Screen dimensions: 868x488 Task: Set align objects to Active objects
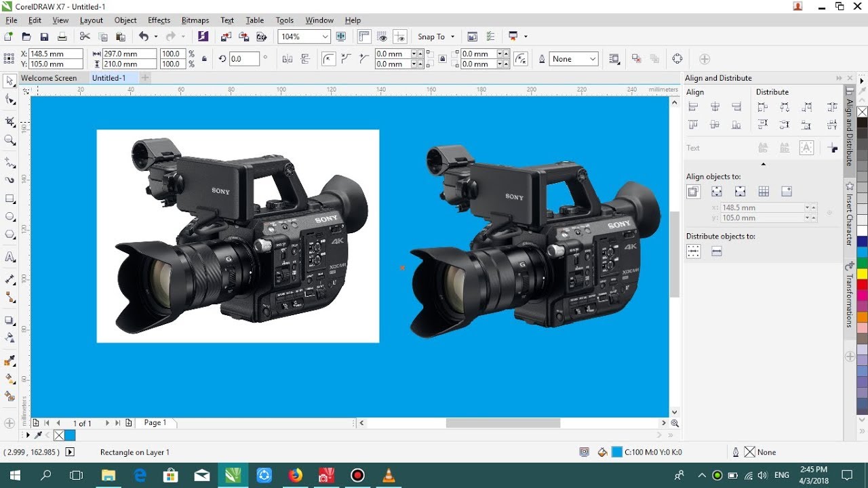(693, 192)
